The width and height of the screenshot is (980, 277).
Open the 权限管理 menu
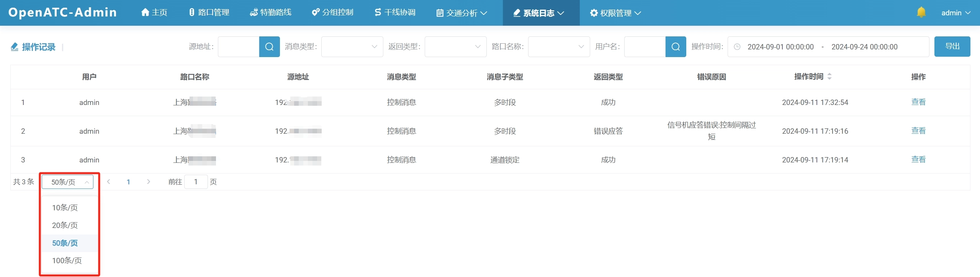point(615,13)
